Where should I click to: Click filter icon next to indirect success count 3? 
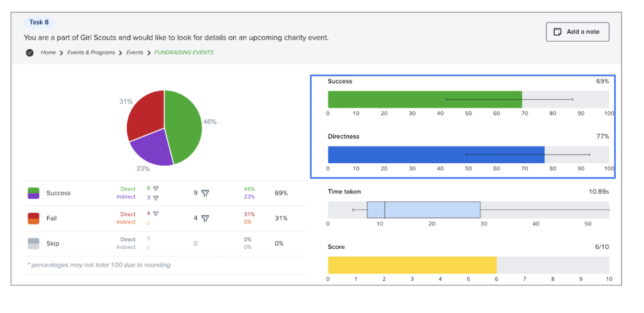pyautogui.click(x=156, y=198)
